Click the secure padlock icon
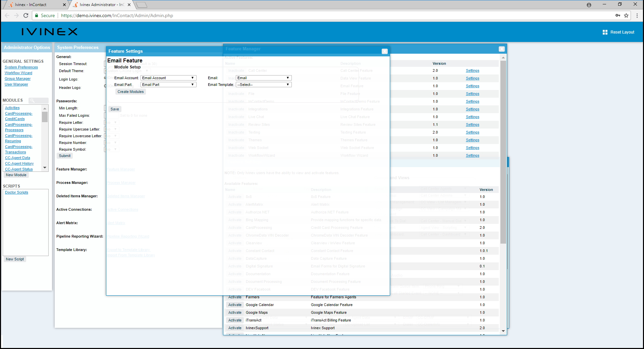 coord(36,15)
